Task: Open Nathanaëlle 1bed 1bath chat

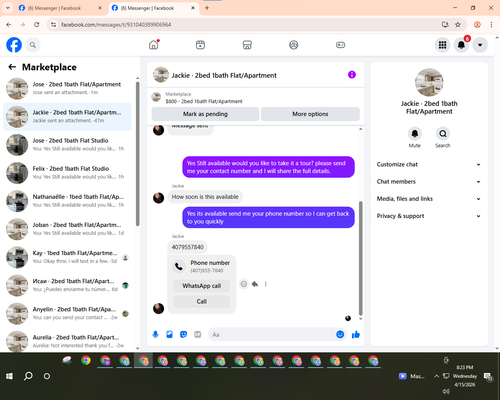Action: point(67,201)
